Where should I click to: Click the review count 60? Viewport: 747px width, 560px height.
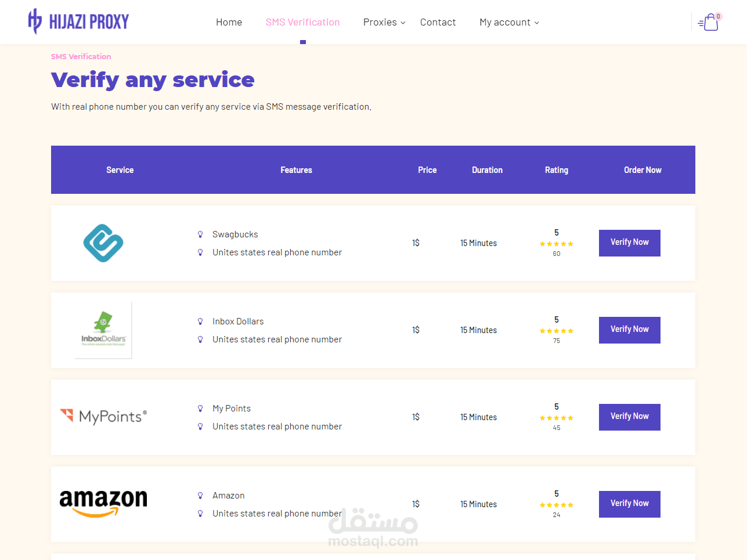click(x=557, y=254)
